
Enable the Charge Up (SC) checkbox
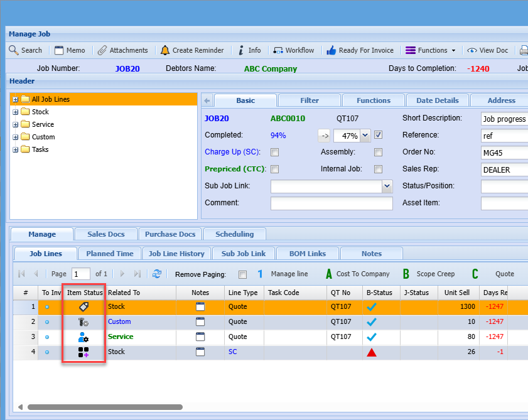274,152
